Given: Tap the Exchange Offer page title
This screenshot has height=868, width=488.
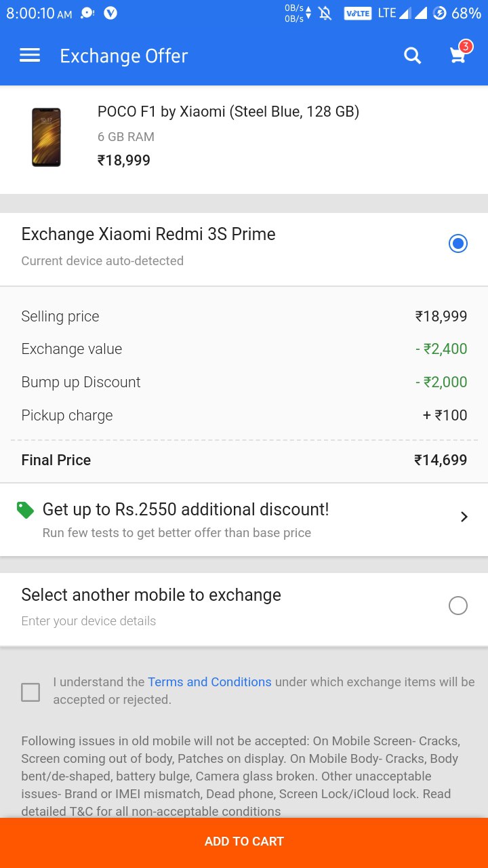Looking at the screenshot, I should click(124, 56).
